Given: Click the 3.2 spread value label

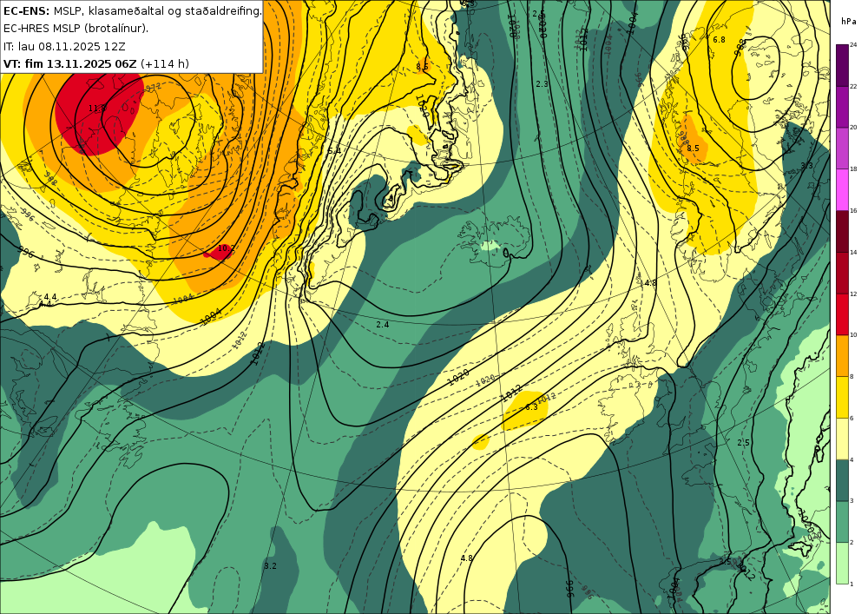Looking at the screenshot, I should coord(270,566).
